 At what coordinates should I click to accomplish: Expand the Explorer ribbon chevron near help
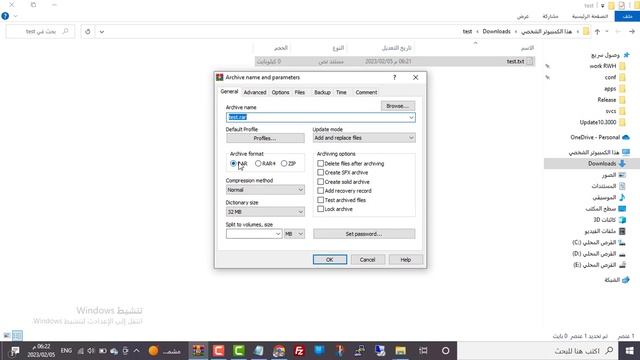point(16,16)
